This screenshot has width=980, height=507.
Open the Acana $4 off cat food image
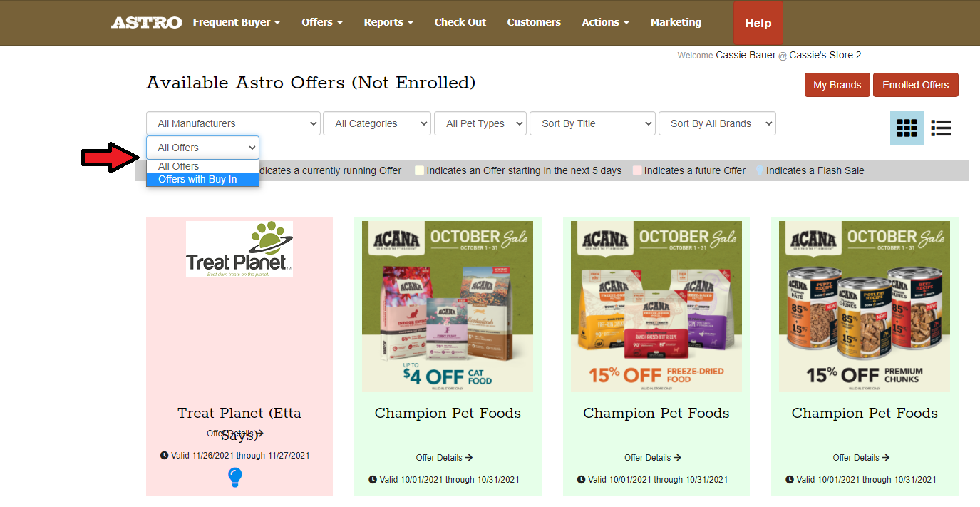pyautogui.click(x=448, y=307)
